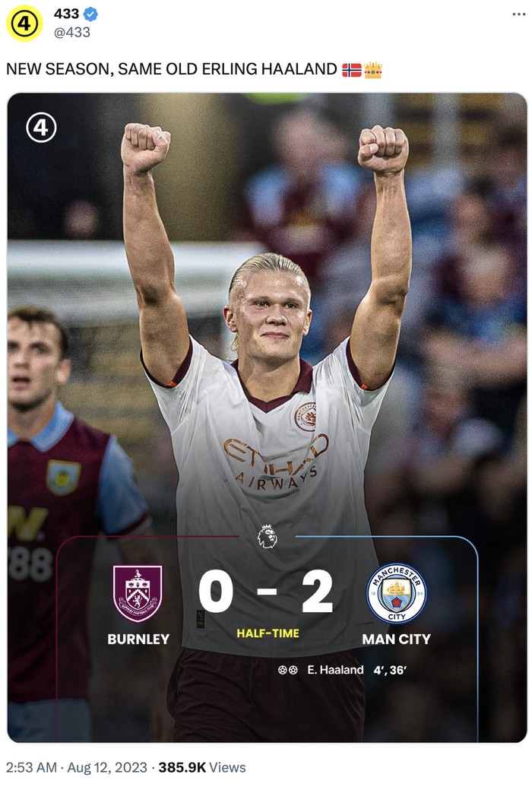Image resolution: width=532 pixels, height=787 pixels.
Task: Click the MAN CITY team name
Action: [x=397, y=639]
